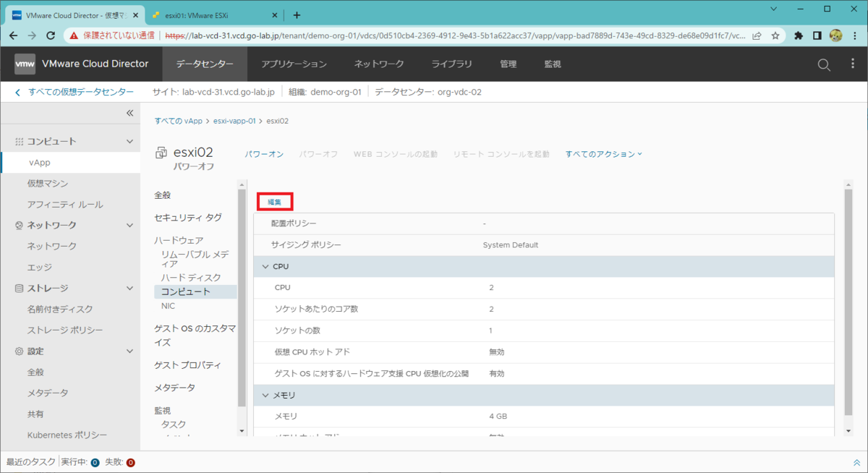Open the 全般 section of VM details
The height and width of the screenshot is (473, 868).
coord(163,195)
